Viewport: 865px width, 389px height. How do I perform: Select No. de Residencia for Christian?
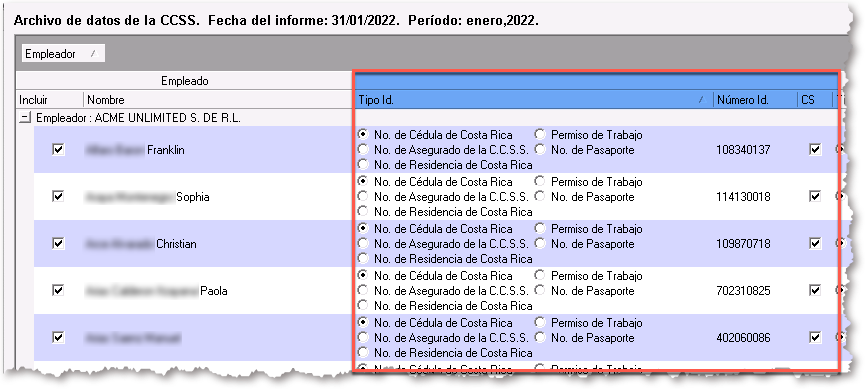[363, 258]
